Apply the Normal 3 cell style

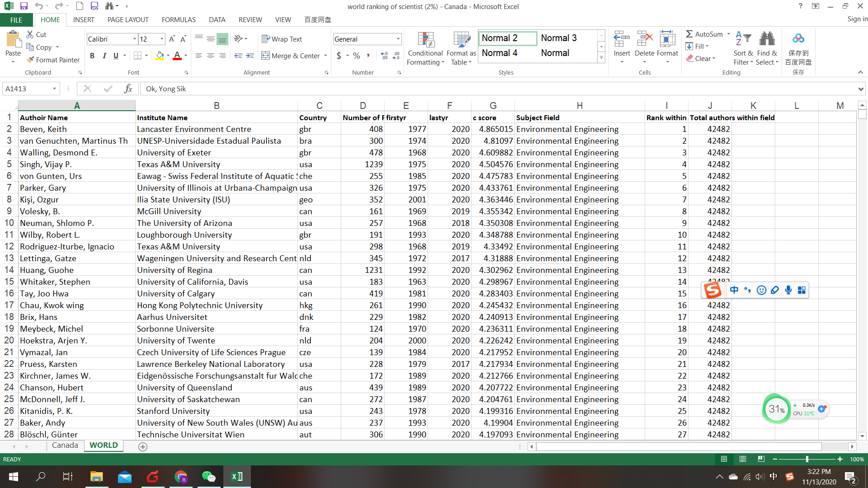pyautogui.click(x=559, y=38)
